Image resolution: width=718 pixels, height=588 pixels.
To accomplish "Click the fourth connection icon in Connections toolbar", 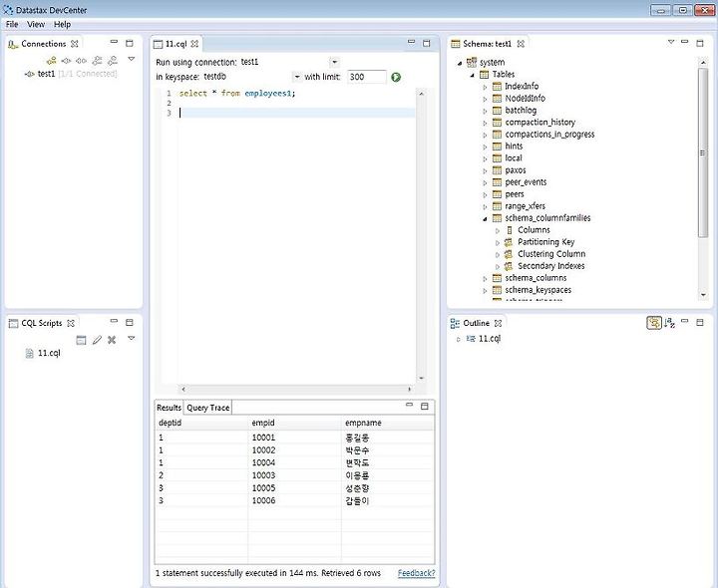I will (97, 61).
